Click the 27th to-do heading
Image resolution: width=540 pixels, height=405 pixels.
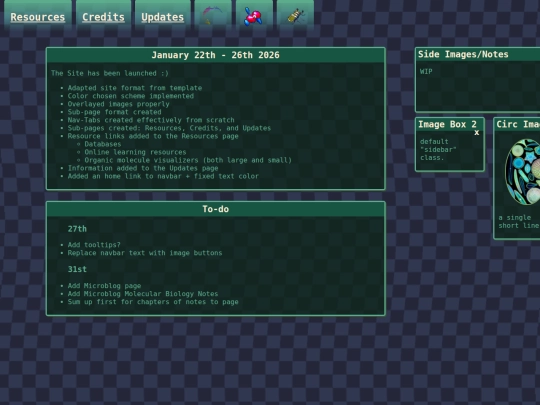tap(77, 229)
